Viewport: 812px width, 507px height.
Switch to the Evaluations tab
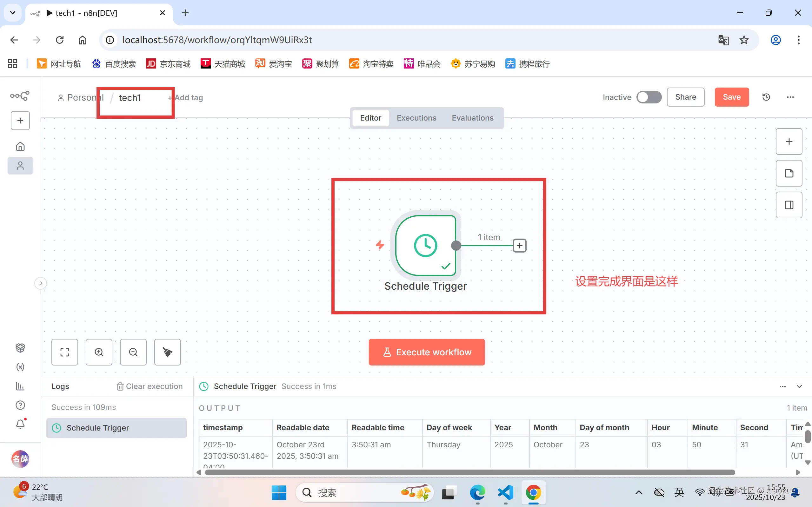tap(473, 118)
